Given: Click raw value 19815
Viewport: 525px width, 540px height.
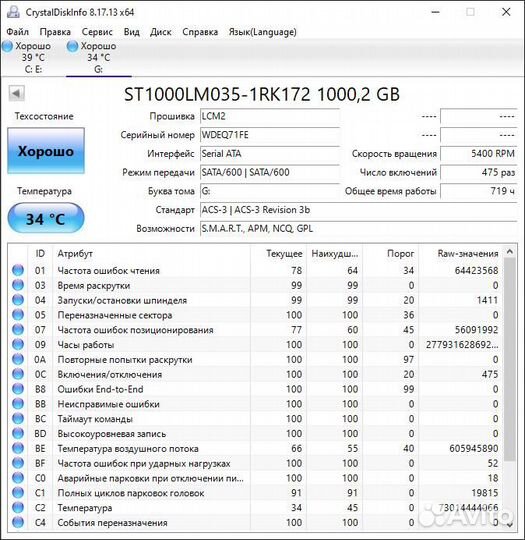Looking at the screenshot, I should click(x=485, y=493).
